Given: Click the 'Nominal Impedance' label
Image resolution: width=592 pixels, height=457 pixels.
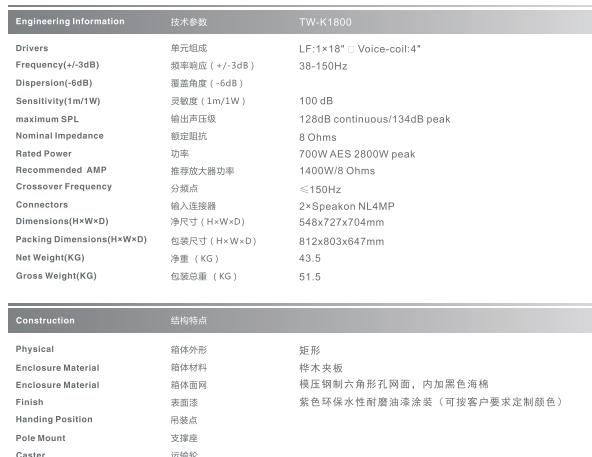Looking at the screenshot, I should pos(60,136).
